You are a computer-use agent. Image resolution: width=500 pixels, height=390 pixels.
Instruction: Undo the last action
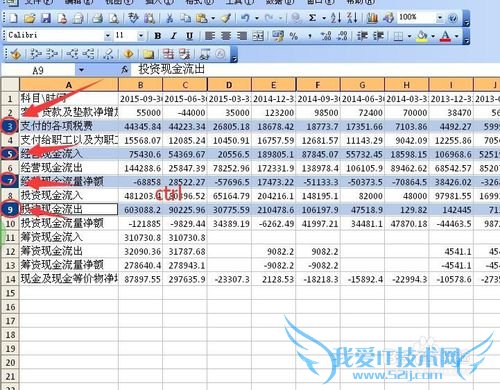(245, 18)
